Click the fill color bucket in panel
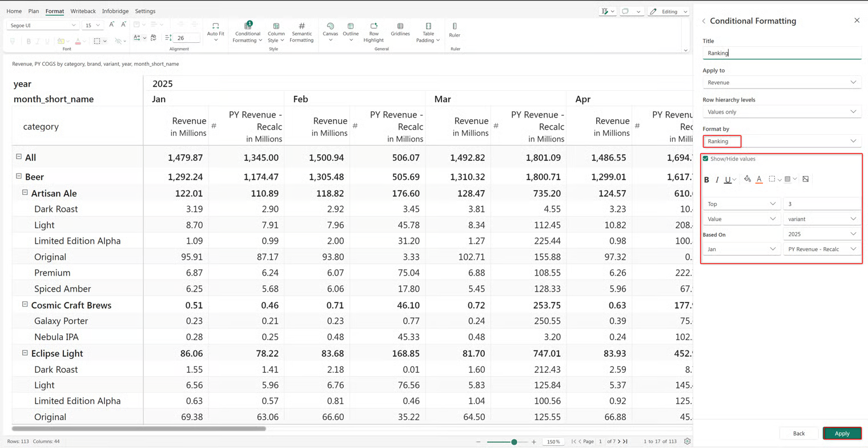This screenshot has width=868, height=448. click(747, 179)
